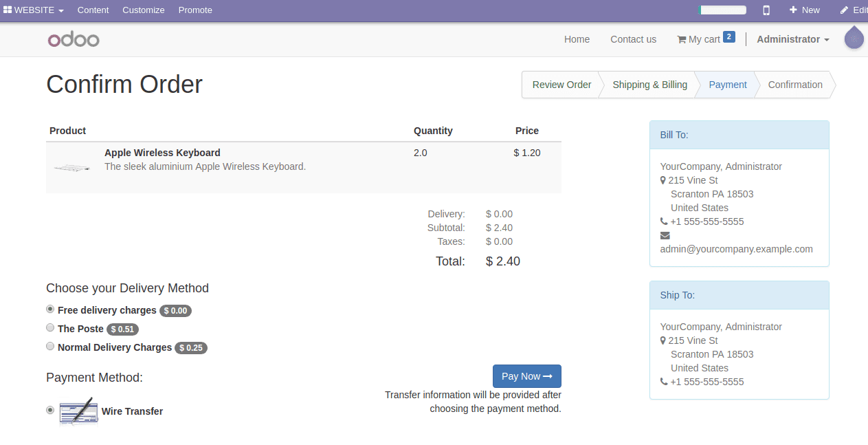Click the purple droplet theme icon
The image size is (868, 445).
pyautogui.click(x=854, y=38)
